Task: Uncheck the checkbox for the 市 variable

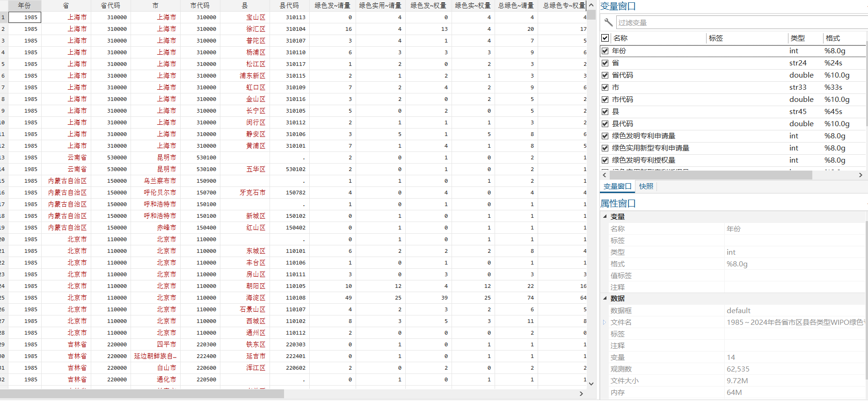Action: pyautogui.click(x=605, y=87)
